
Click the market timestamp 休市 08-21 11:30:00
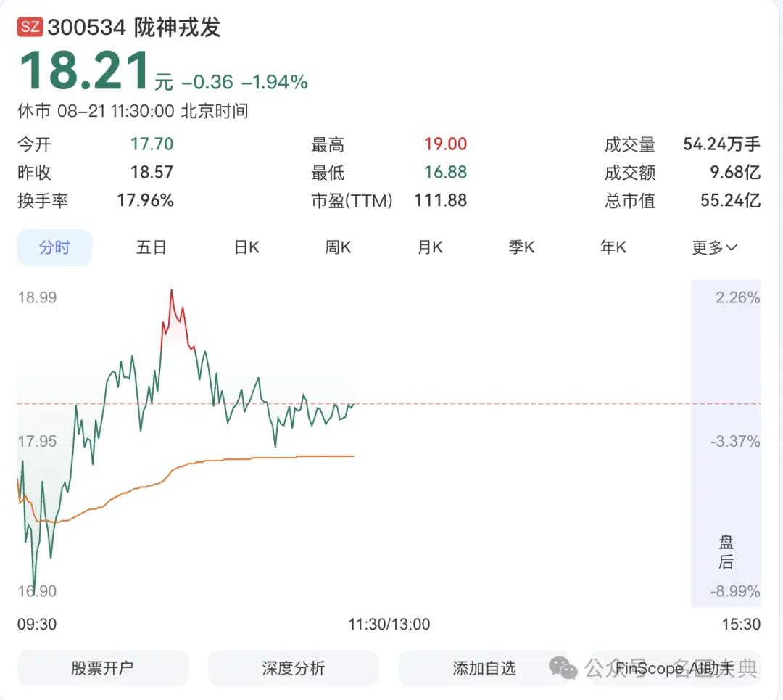pyautogui.click(x=96, y=111)
